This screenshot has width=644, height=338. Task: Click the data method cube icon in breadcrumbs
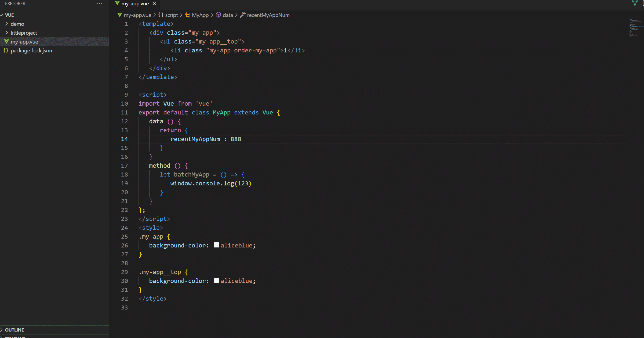click(x=219, y=15)
